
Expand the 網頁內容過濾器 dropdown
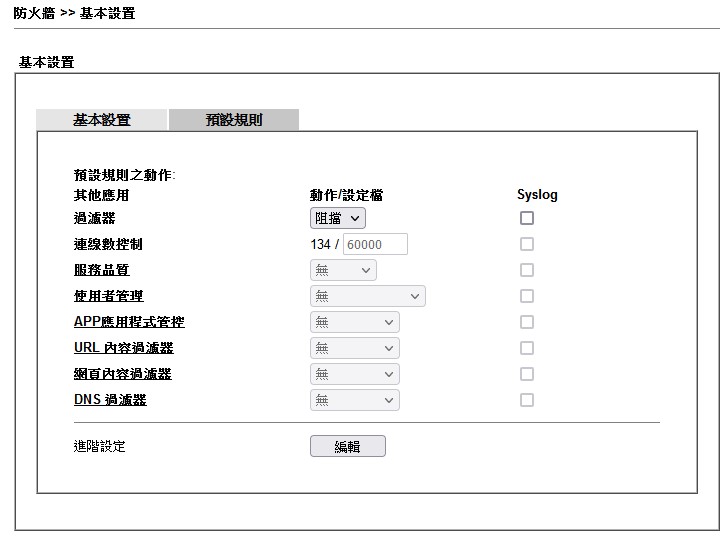coord(354,374)
